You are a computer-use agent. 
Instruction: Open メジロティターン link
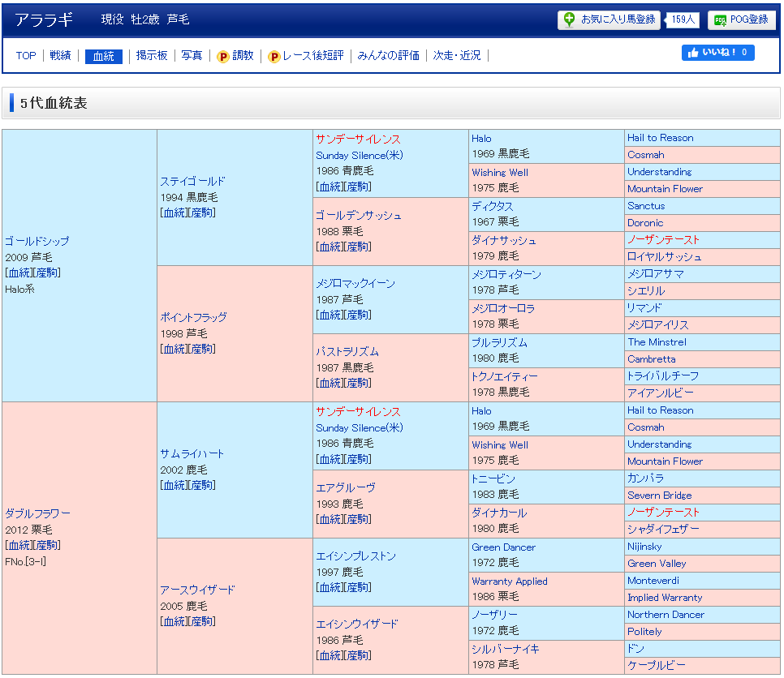[x=506, y=274]
